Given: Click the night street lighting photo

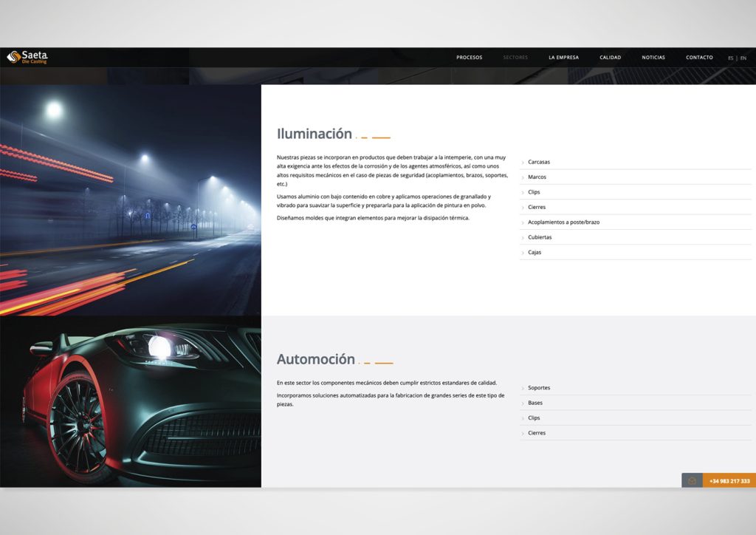Looking at the screenshot, I should pyautogui.click(x=131, y=200).
